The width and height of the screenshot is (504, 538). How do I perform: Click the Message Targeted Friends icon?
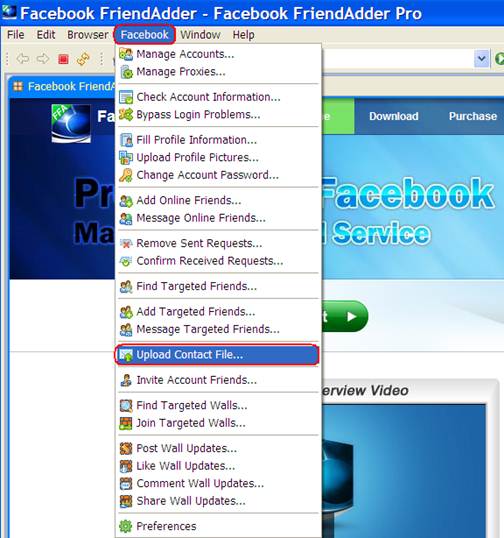coord(126,329)
